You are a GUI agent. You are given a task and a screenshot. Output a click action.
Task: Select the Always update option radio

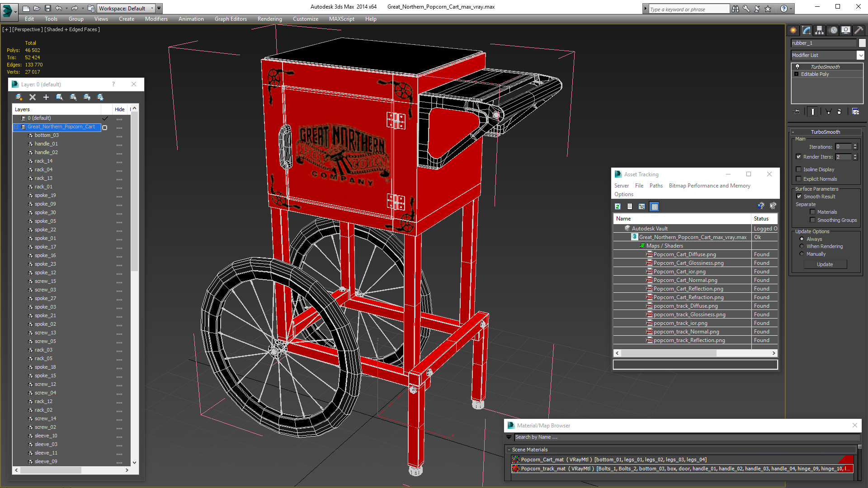click(x=802, y=239)
